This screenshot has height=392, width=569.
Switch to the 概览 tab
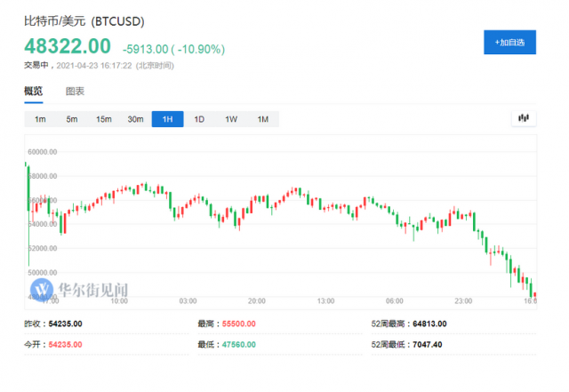(x=34, y=91)
